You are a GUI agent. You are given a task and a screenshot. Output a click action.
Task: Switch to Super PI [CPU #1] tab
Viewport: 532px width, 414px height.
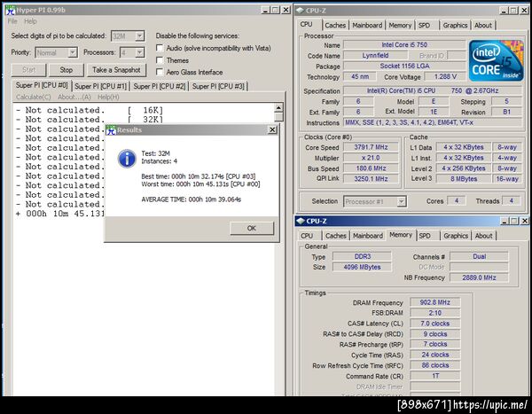[x=101, y=86]
